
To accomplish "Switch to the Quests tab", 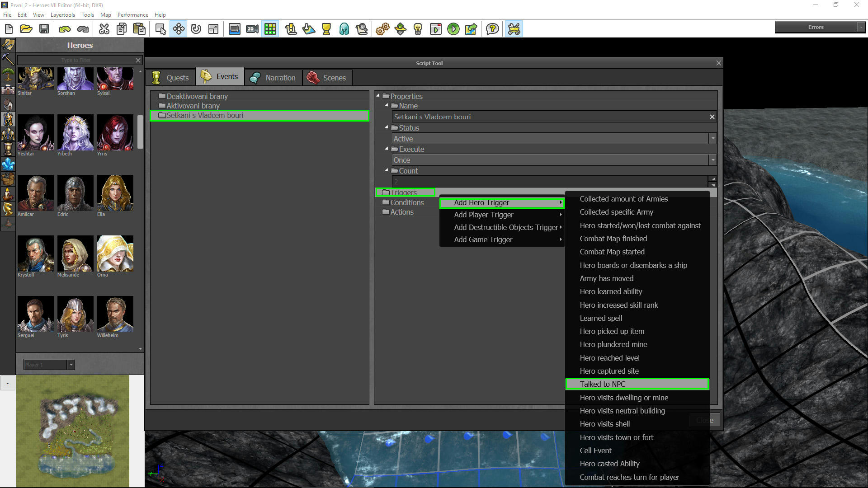I will (171, 77).
